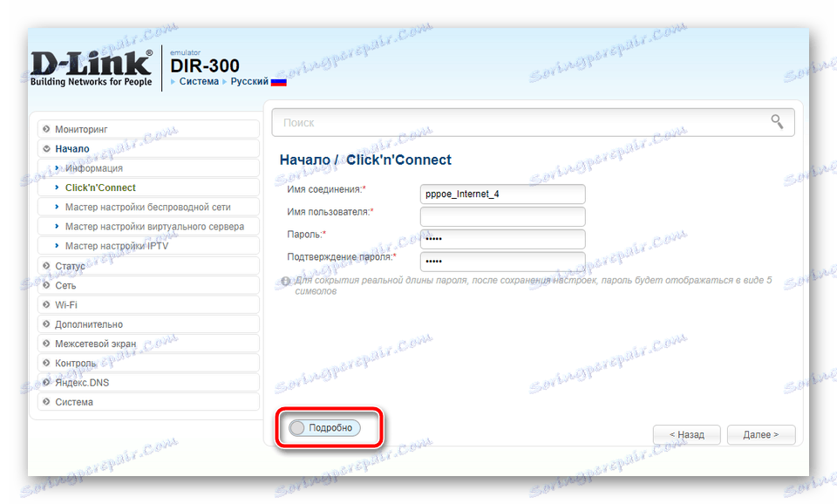The image size is (837, 504).
Task: Click the D-Link logo
Action: tap(90, 62)
